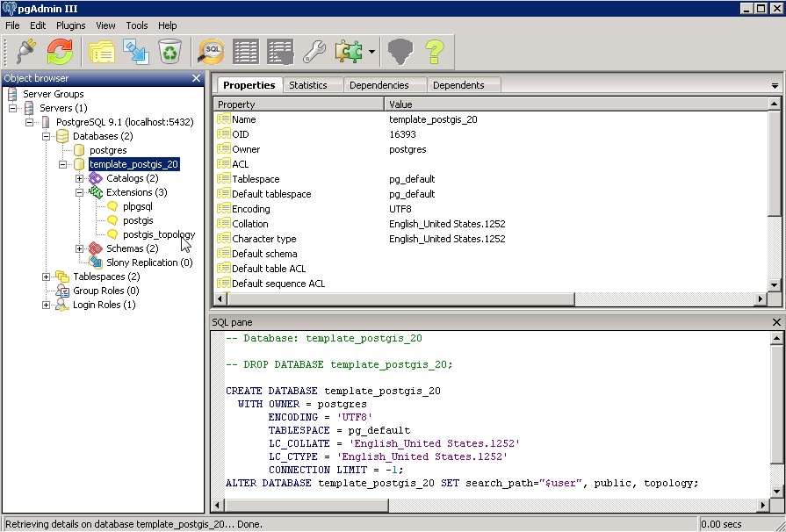Click the recycle bin drop object icon
Screen dimensions: 786x532
[x=170, y=51]
